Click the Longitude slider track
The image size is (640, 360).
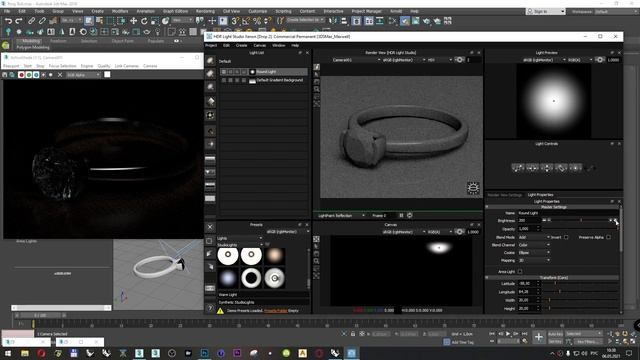(x=580, y=291)
